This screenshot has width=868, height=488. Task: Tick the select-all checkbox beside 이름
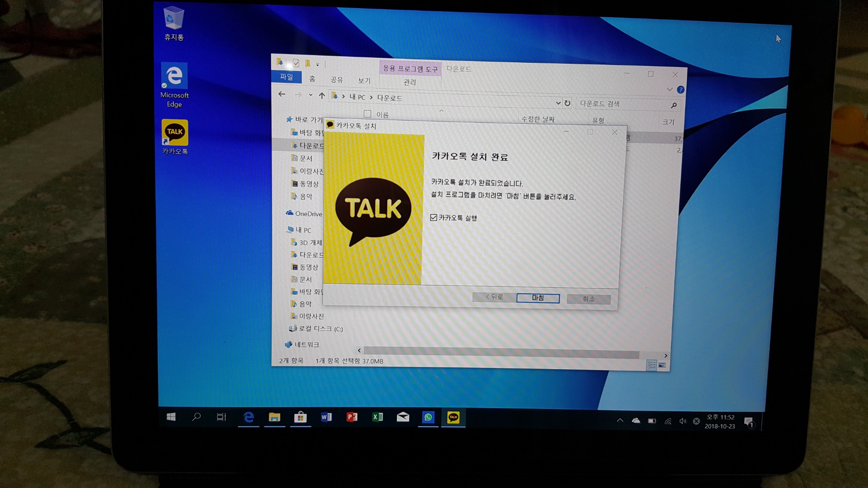tap(368, 114)
